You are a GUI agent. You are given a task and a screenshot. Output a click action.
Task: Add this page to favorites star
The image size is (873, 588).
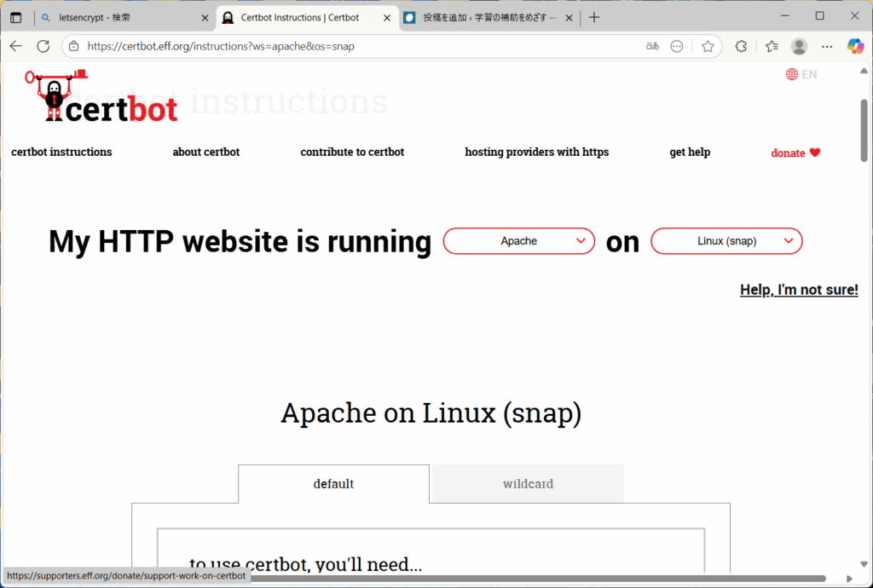708,46
